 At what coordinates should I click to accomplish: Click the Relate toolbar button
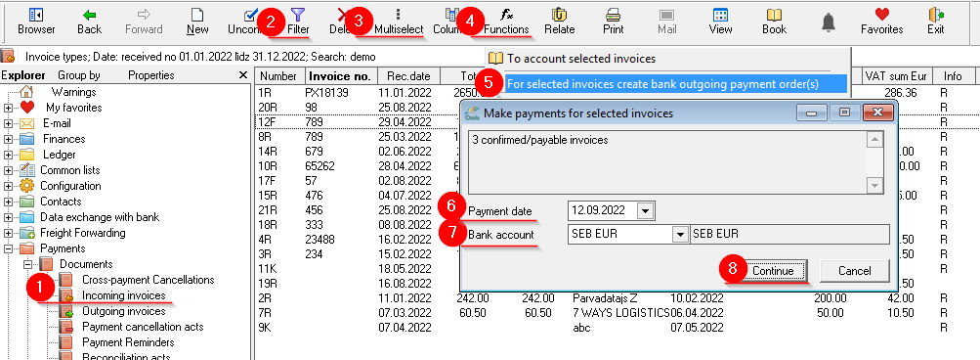pyautogui.click(x=560, y=21)
